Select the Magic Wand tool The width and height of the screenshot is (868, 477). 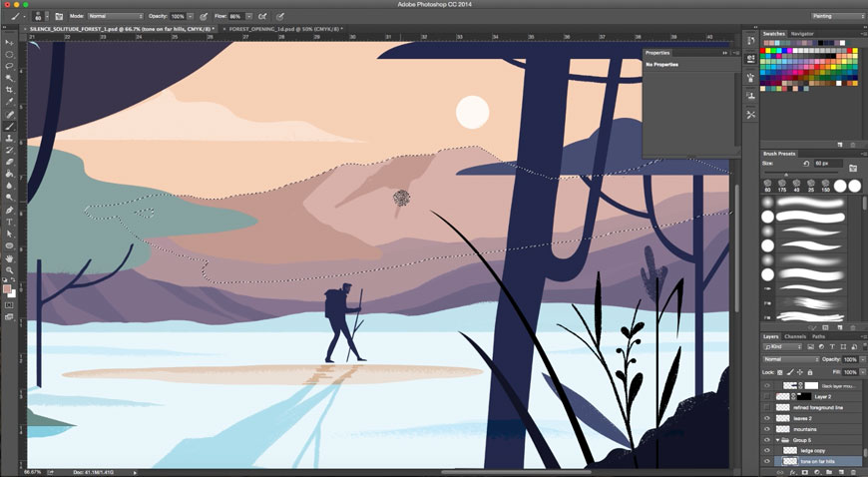tap(9, 78)
